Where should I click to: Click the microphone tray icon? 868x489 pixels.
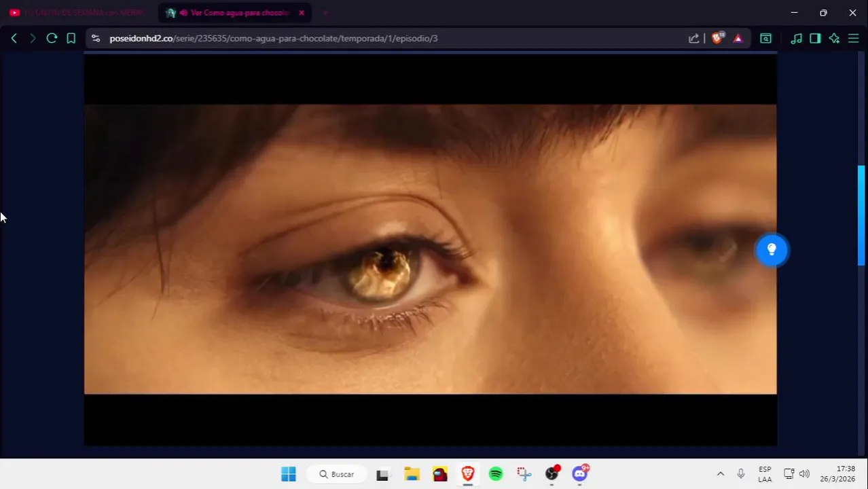[x=741, y=474]
